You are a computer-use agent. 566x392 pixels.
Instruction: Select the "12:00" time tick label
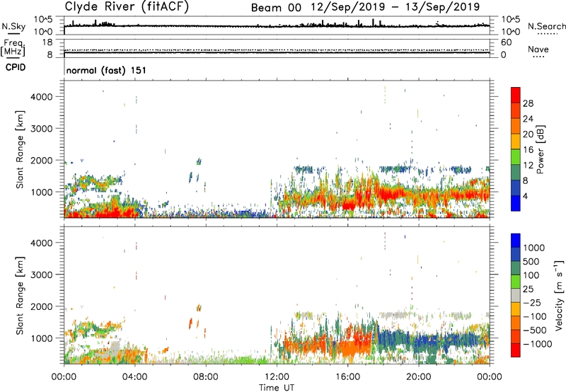click(x=277, y=377)
